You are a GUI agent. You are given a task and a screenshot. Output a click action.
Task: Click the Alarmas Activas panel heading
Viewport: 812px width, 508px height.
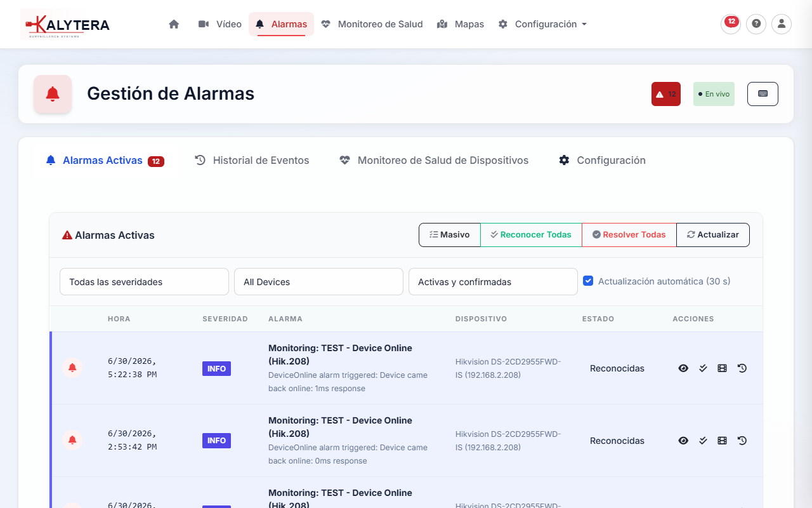(x=108, y=235)
